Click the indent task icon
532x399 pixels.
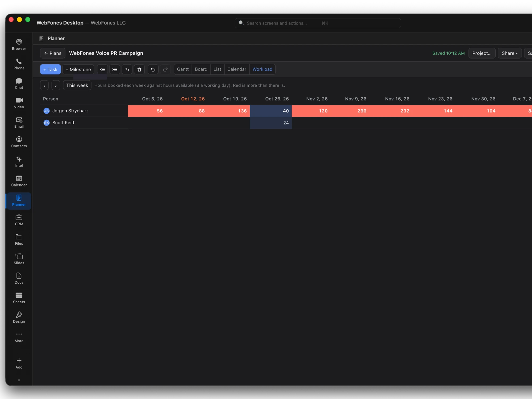[115, 69]
